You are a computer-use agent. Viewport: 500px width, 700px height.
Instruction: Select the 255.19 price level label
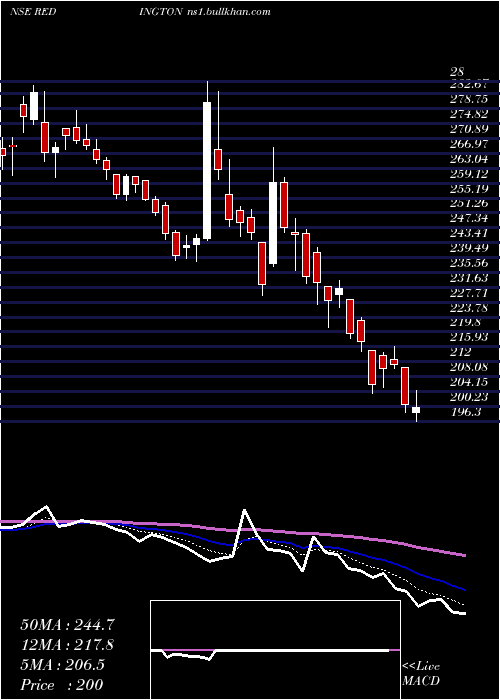coord(470,189)
